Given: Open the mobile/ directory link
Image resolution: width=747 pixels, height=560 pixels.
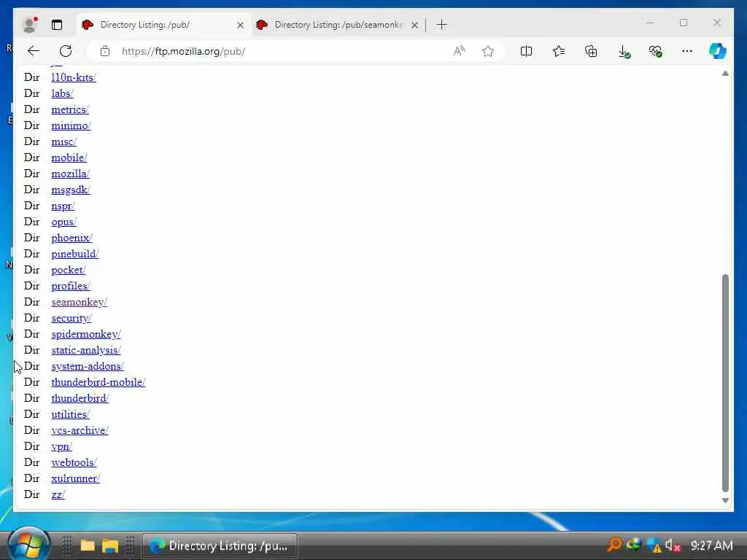Looking at the screenshot, I should click(69, 157).
